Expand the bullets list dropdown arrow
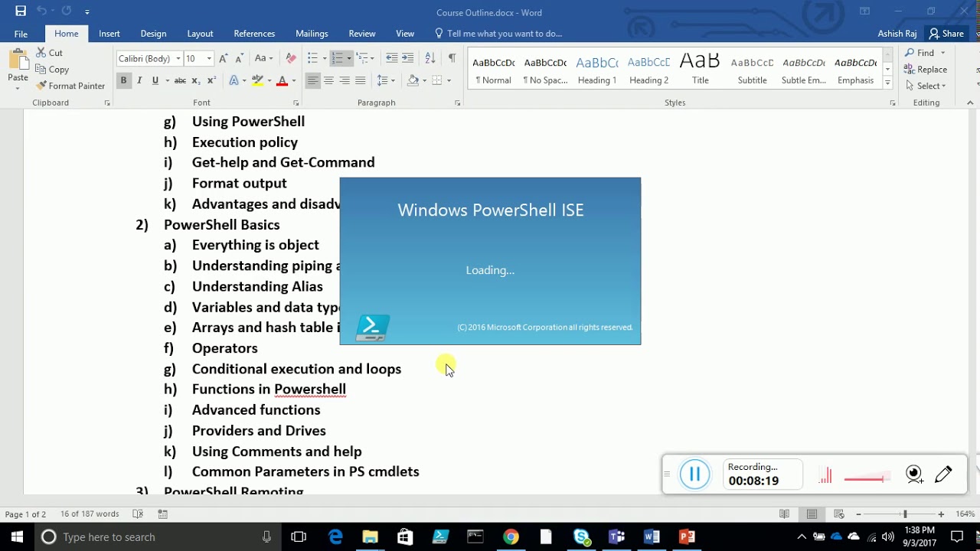This screenshot has width=980, height=551. click(x=325, y=59)
